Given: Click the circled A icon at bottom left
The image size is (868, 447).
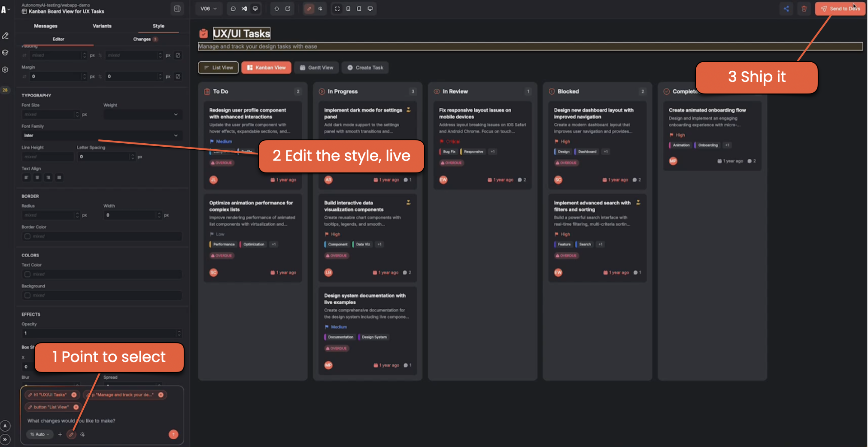Looking at the screenshot, I should coord(5,426).
